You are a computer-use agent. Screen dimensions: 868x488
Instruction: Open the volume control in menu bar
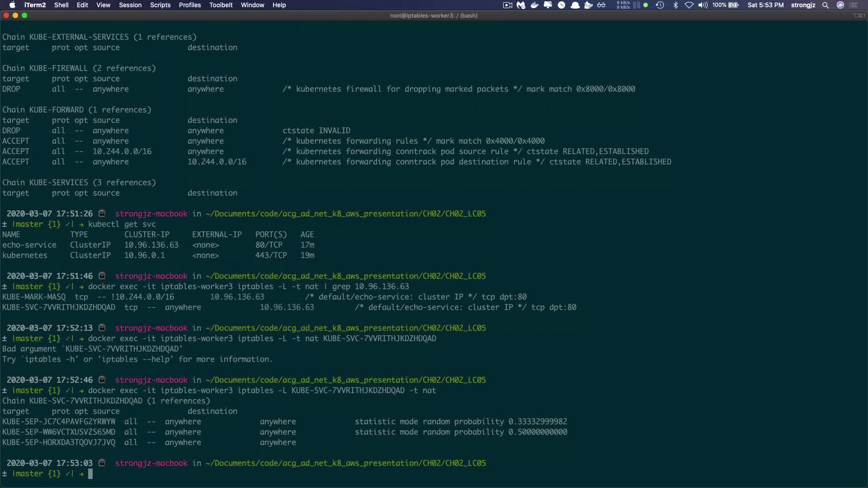tap(703, 5)
